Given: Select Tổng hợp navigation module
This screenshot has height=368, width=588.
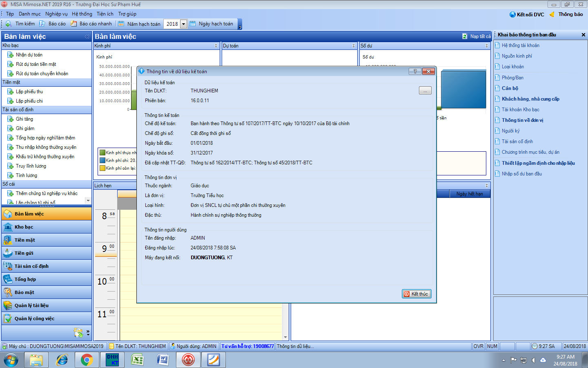Looking at the screenshot, I should 47,279.
